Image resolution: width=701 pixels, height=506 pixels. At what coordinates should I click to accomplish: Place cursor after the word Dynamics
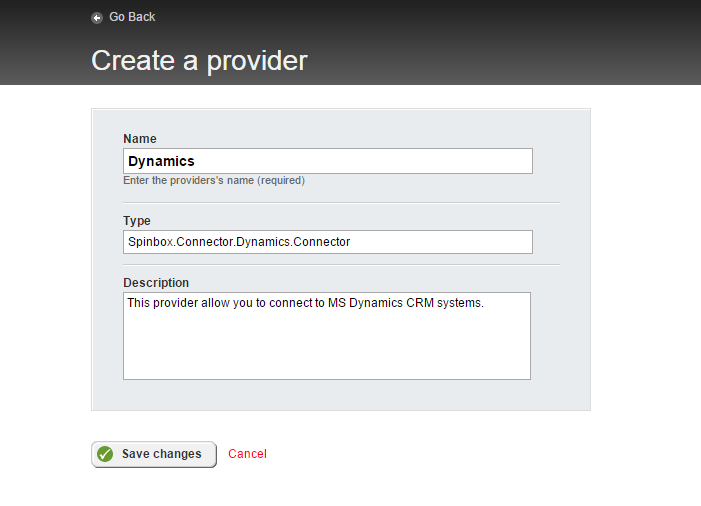[195, 161]
